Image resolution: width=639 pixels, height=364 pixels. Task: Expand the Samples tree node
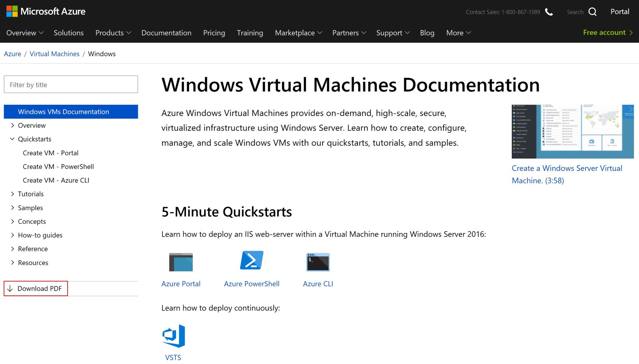pyautogui.click(x=12, y=208)
